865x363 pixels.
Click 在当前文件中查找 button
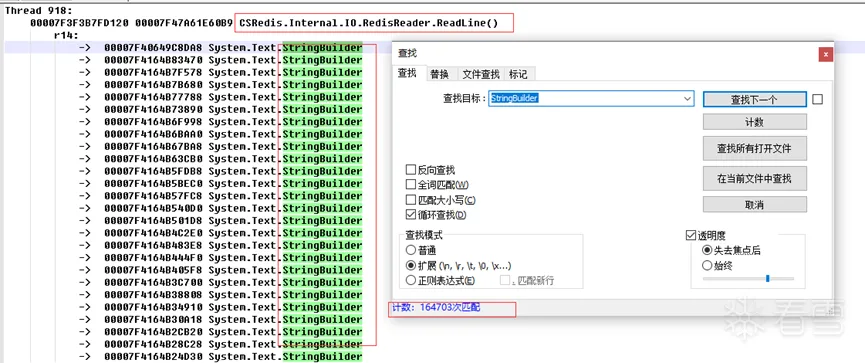coord(754,178)
